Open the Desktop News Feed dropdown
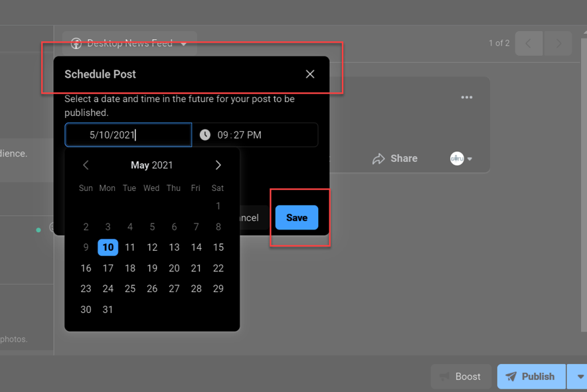 183,43
